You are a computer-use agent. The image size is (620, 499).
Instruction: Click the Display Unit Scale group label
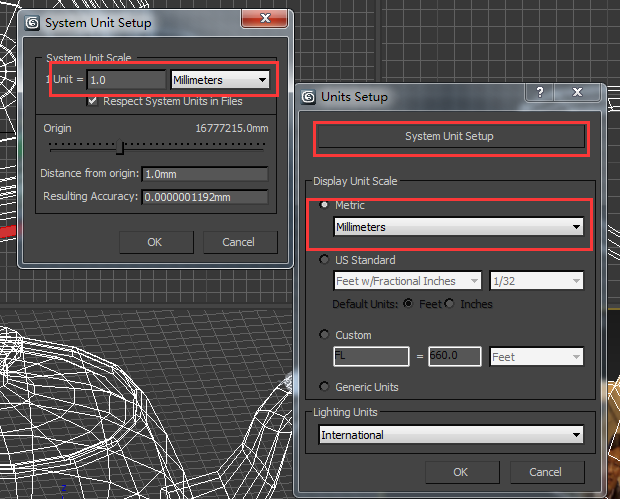pyautogui.click(x=355, y=181)
